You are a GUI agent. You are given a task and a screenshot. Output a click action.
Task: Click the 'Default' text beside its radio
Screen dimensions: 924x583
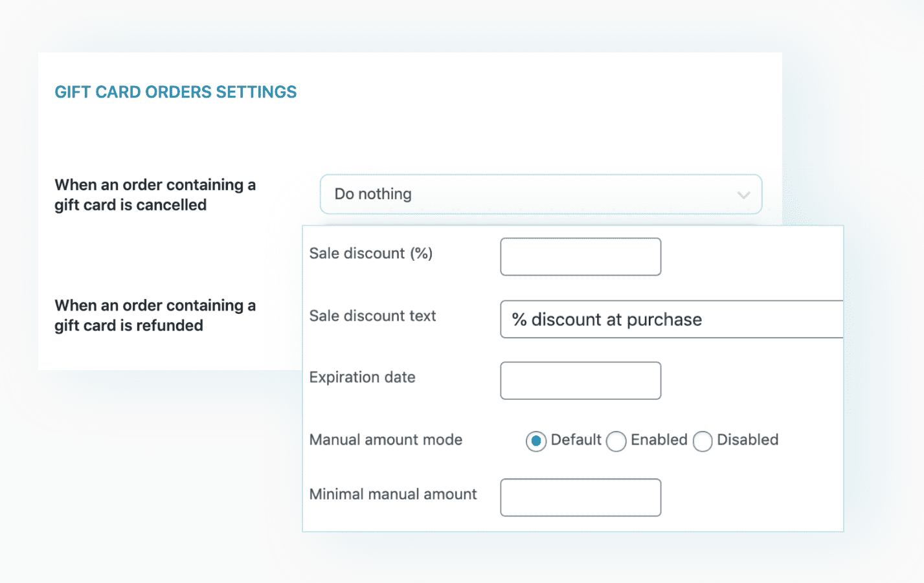click(576, 440)
